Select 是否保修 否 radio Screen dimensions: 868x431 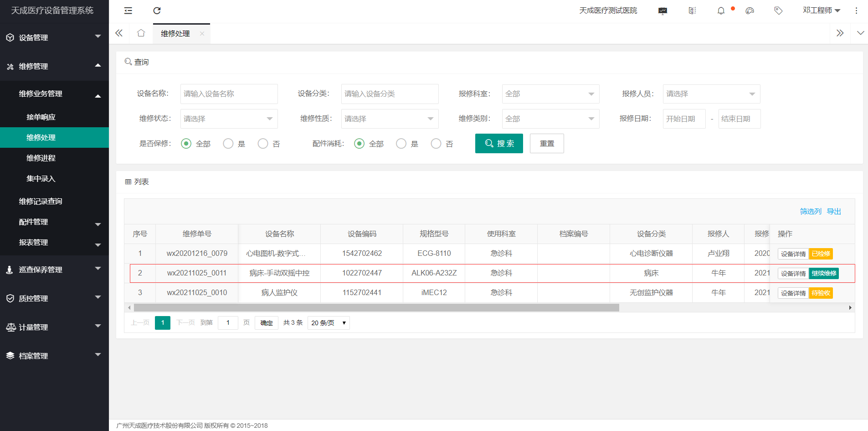pyautogui.click(x=263, y=144)
